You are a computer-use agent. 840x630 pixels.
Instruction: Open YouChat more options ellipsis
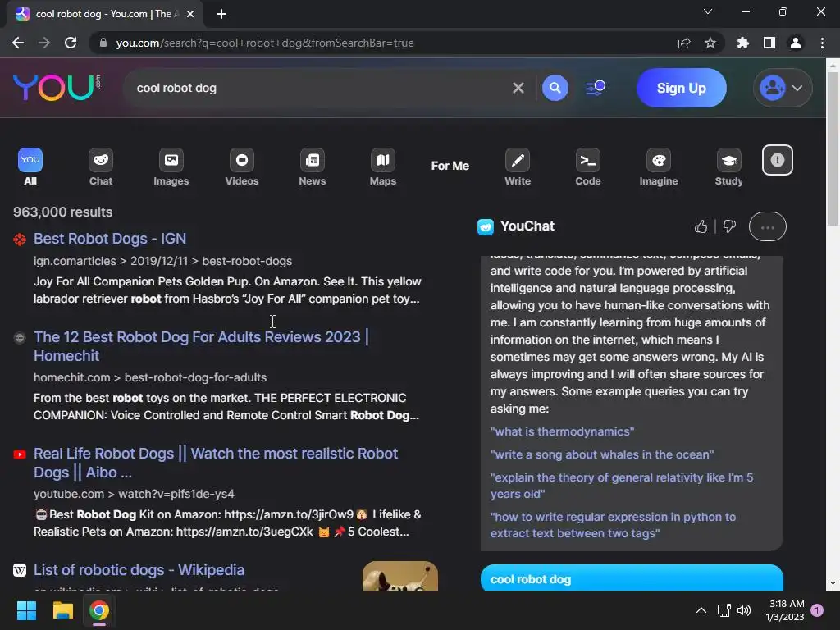point(768,226)
